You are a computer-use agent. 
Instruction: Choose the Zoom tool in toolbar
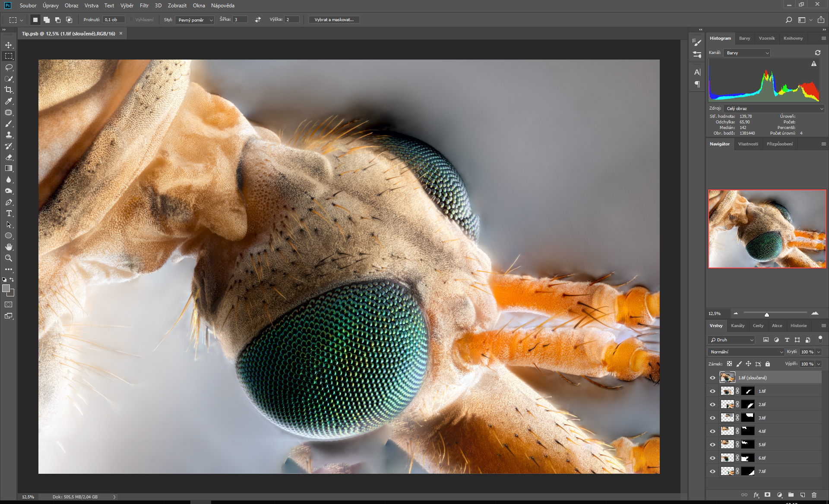click(x=9, y=258)
